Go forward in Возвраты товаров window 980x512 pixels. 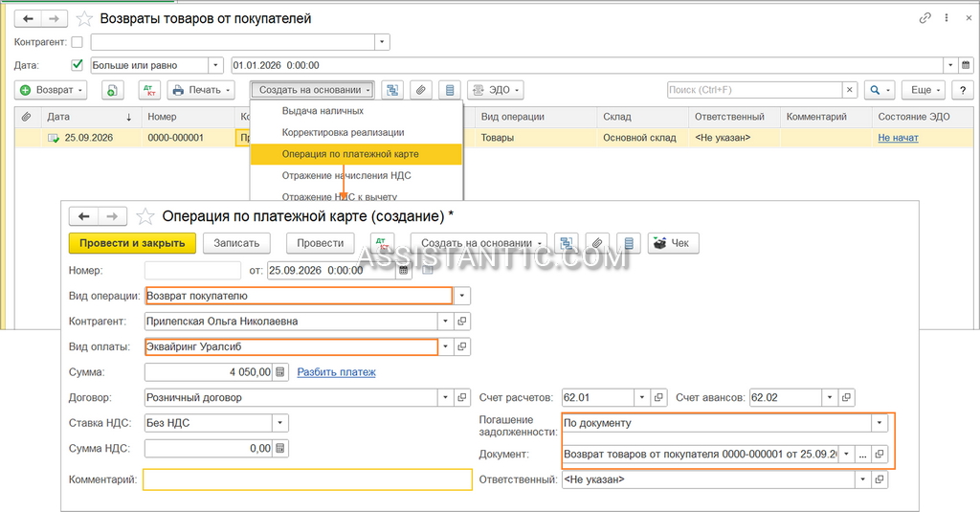point(55,19)
